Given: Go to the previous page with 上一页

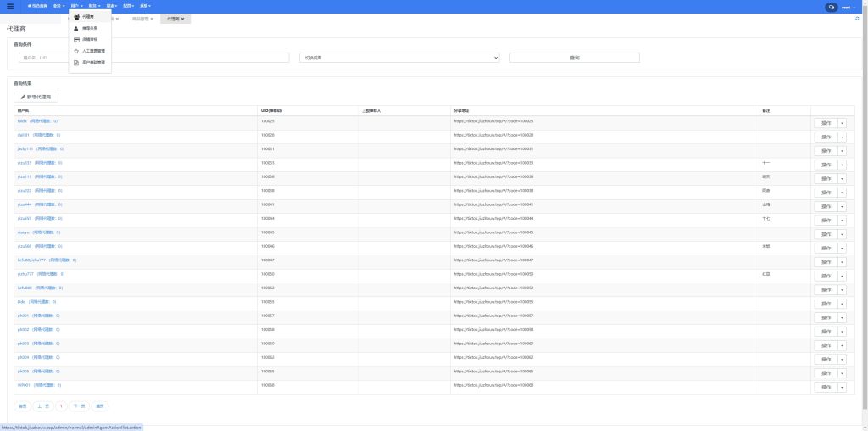Looking at the screenshot, I should 43,406.
